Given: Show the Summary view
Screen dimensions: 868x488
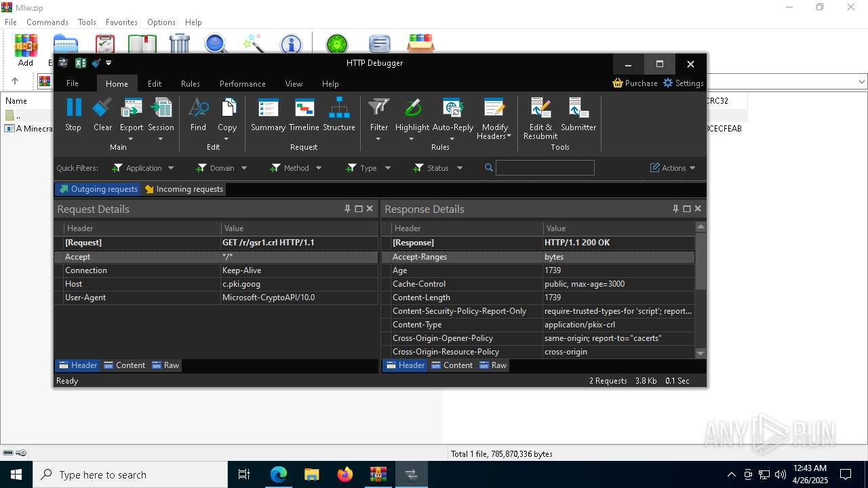Looking at the screenshot, I should [269, 108].
